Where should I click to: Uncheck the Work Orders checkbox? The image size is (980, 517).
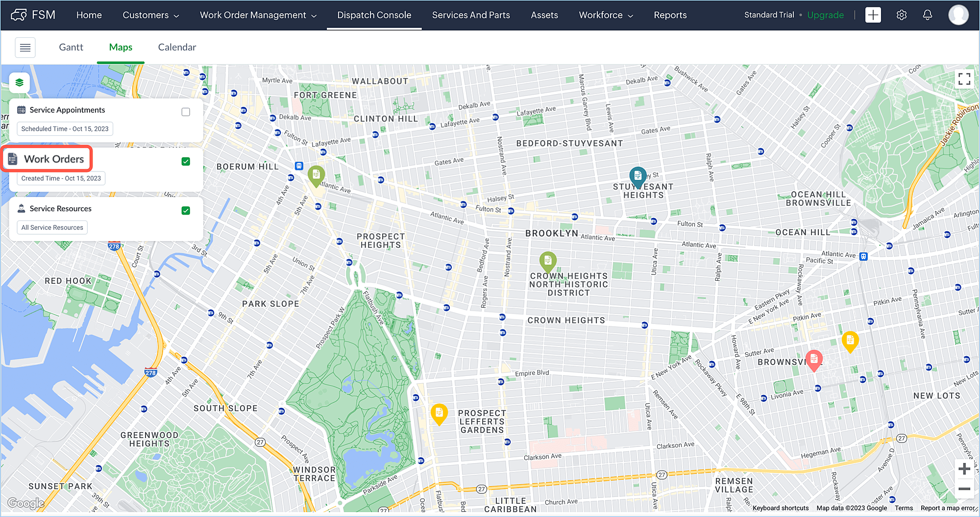tap(186, 161)
